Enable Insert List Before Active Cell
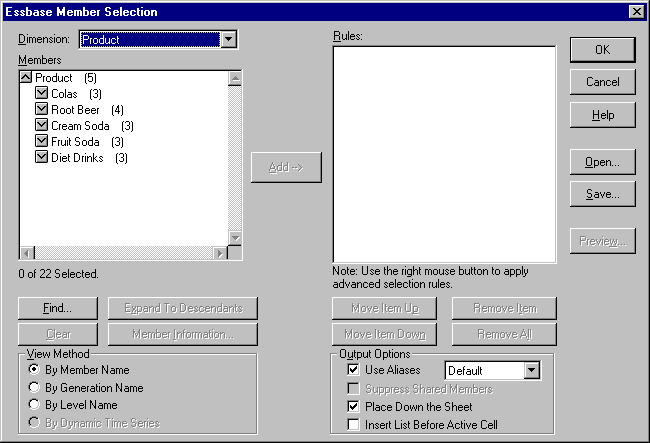This screenshot has width=650, height=443. click(x=353, y=425)
